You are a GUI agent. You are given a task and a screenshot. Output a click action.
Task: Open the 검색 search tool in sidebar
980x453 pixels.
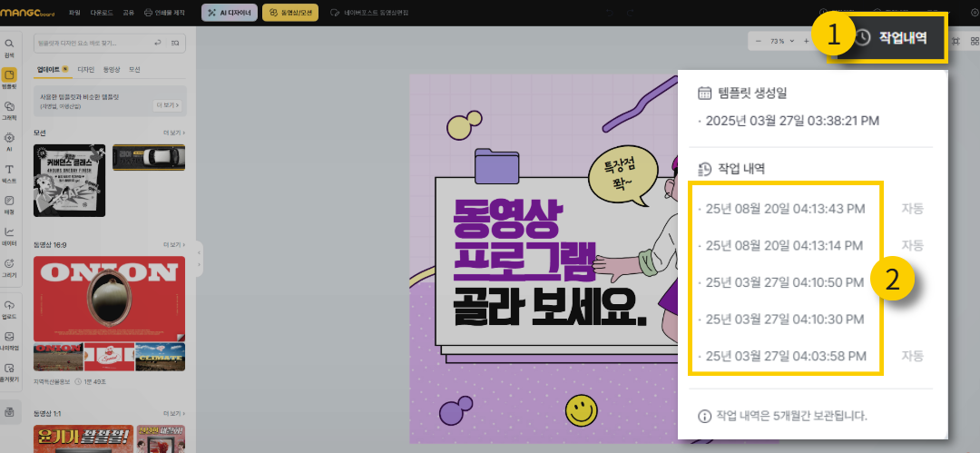click(9, 46)
